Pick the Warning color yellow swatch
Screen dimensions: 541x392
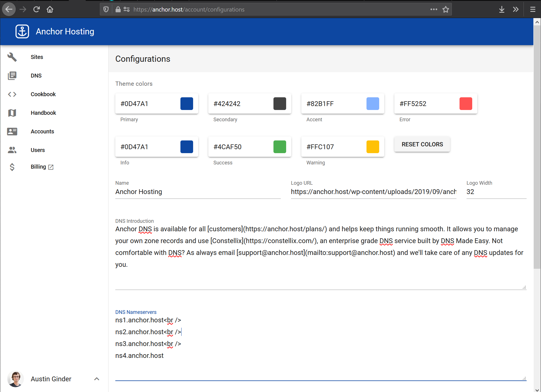373,147
